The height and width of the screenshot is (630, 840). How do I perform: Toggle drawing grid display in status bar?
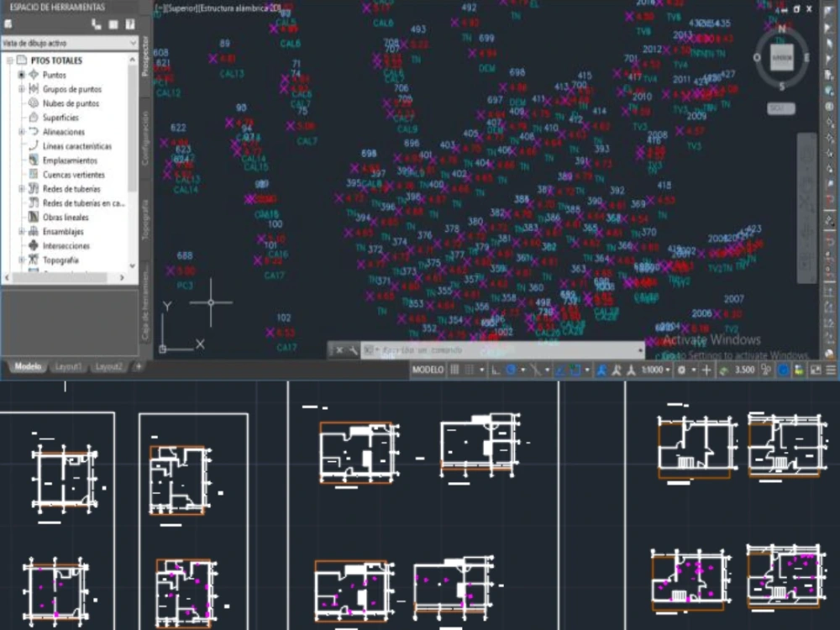pyautogui.click(x=454, y=370)
